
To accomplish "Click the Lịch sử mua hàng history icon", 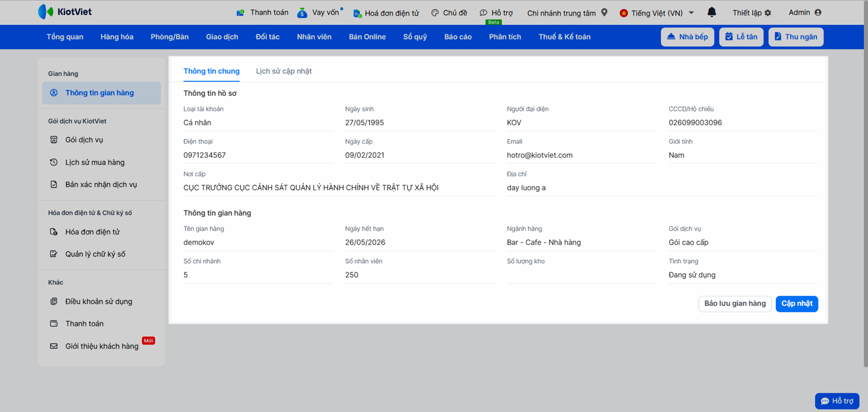I will [x=54, y=162].
